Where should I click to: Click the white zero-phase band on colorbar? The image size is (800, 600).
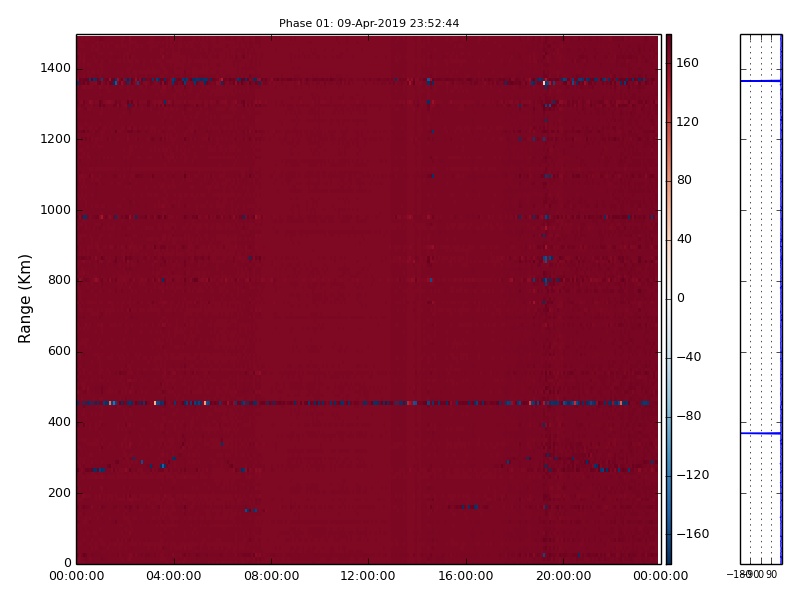tap(668, 298)
